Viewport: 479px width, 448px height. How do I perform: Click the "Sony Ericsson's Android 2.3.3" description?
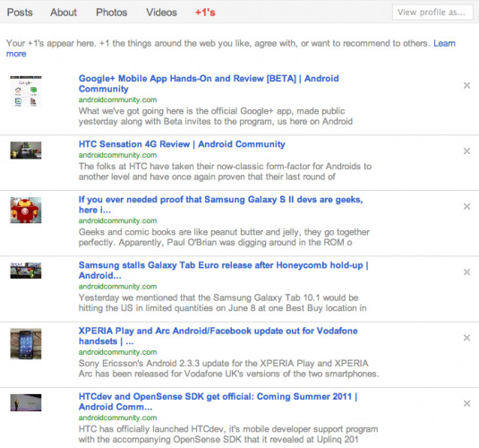[229, 369]
